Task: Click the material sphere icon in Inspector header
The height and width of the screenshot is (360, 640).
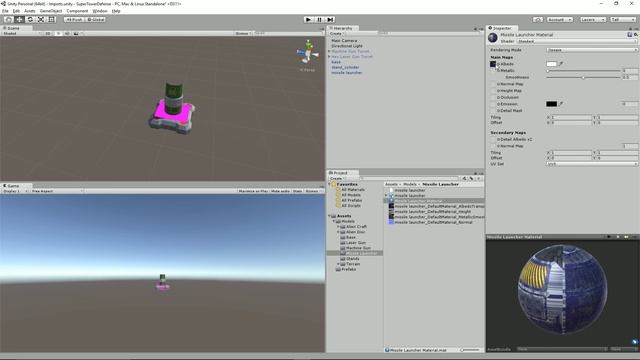Action: (493, 38)
